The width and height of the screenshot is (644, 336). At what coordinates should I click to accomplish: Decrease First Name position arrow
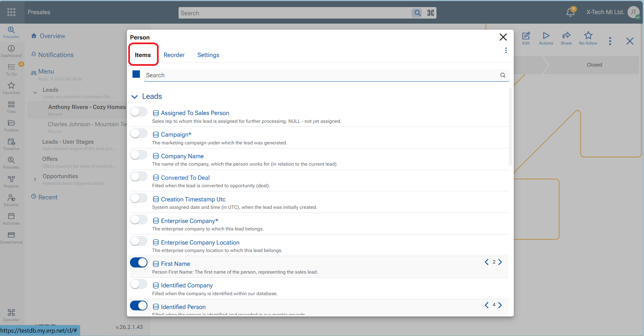coord(487,262)
